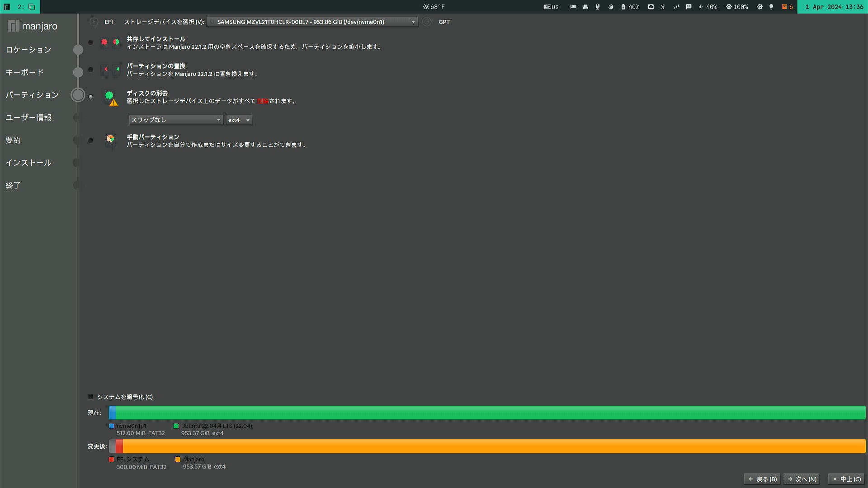Viewport: 868px width, 488px height.
Task: Click the Bluetooth icon
Action: (x=663, y=7)
